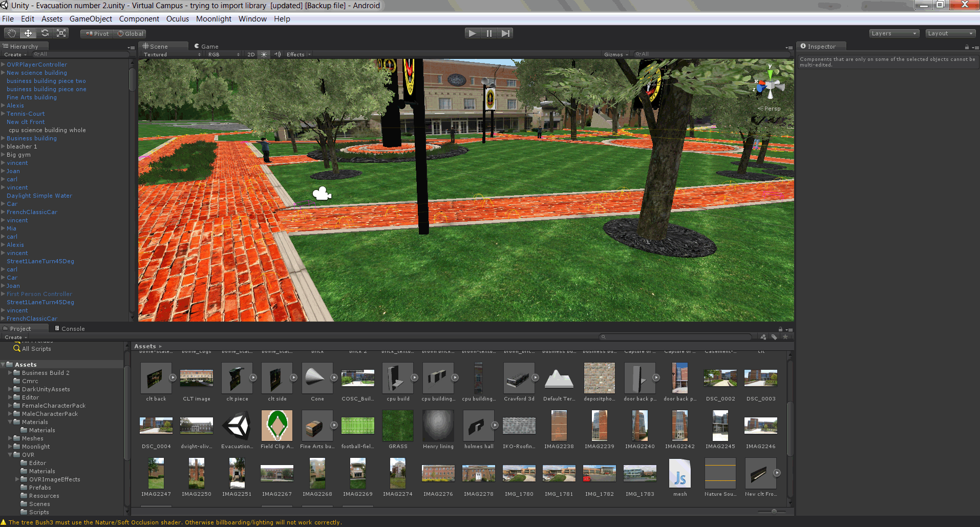Select the 'mesh' Js script asset
Image resolution: width=980 pixels, height=527 pixels.
(x=680, y=477)
